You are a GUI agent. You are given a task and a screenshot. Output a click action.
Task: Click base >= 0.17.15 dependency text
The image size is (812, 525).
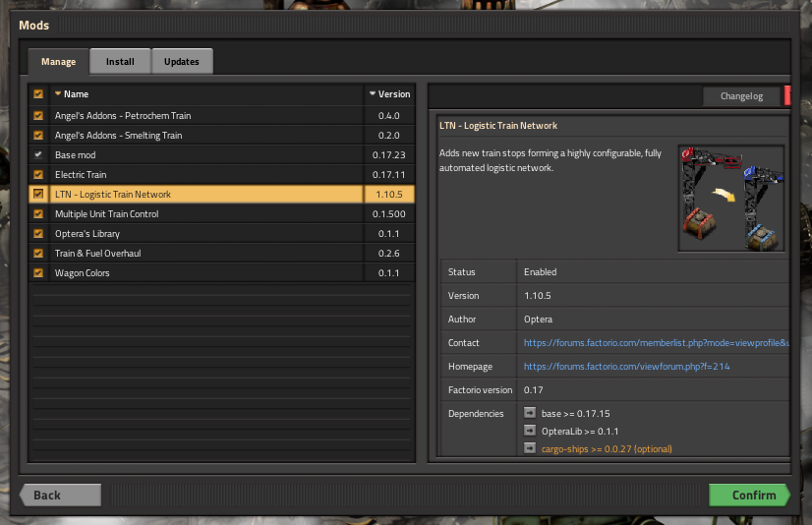576,414
